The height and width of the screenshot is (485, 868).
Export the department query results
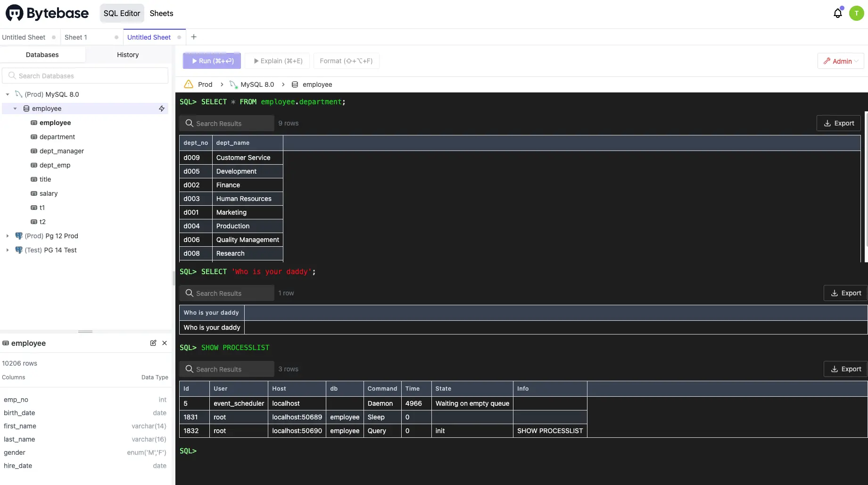[838, 123]
